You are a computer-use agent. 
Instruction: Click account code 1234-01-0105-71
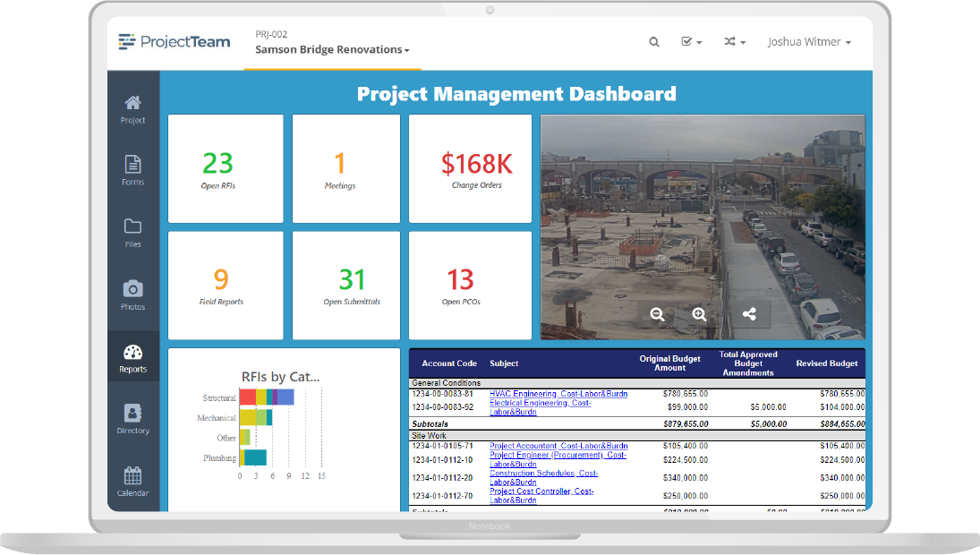tap(442, 446)
